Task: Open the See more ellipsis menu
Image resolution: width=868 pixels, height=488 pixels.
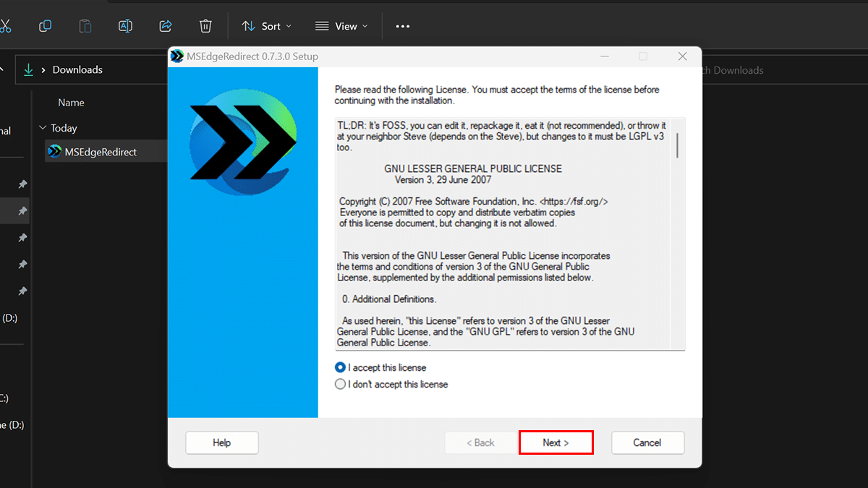Action: 403,26
